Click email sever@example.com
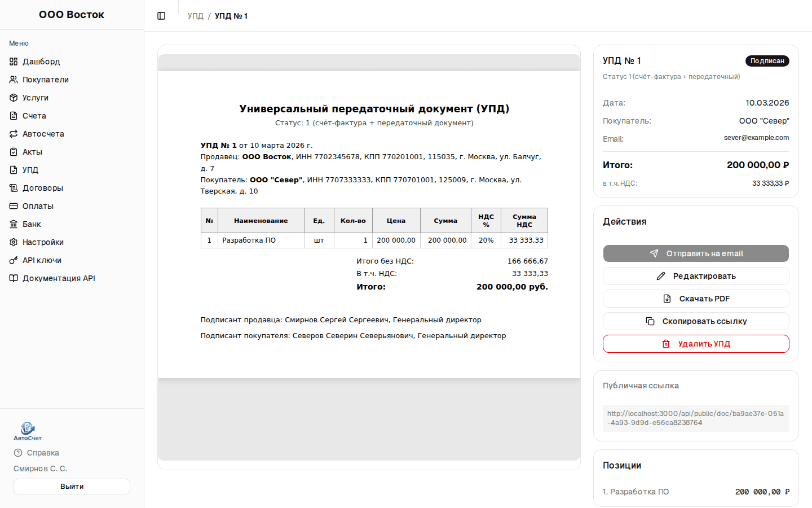Image resolution: width=812 pixels, height=508 pixels. pos(756,138)
